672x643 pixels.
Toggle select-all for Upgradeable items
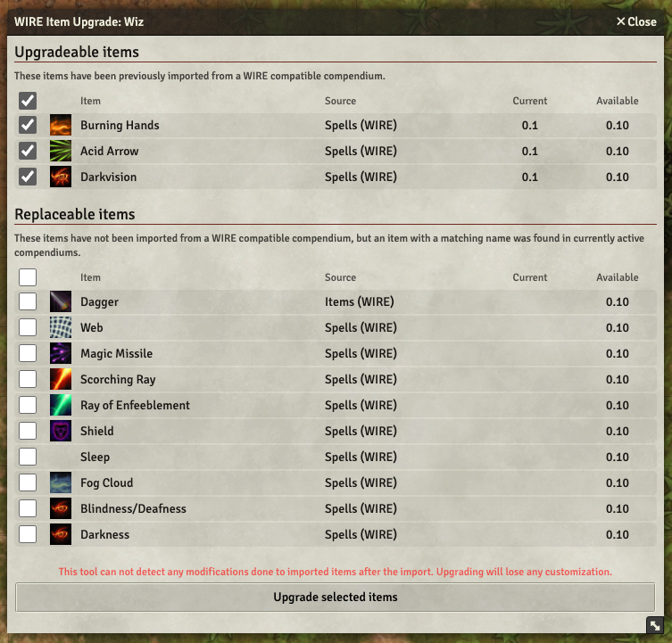coord(28,101)
